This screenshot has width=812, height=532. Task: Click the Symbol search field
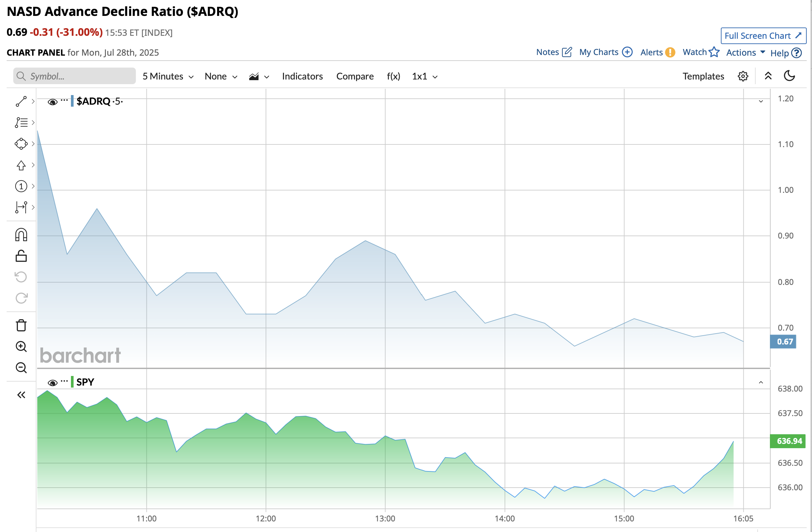pos(79,76)
